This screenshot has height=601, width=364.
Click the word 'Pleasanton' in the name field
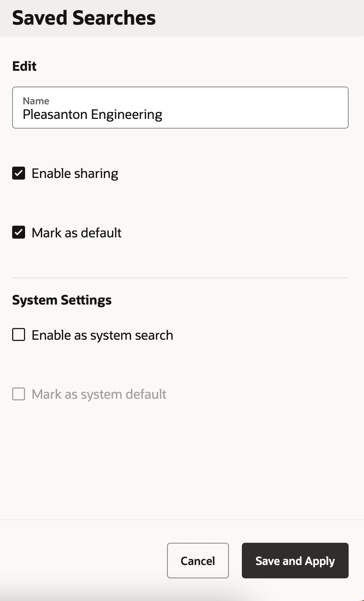click(55, 115)
